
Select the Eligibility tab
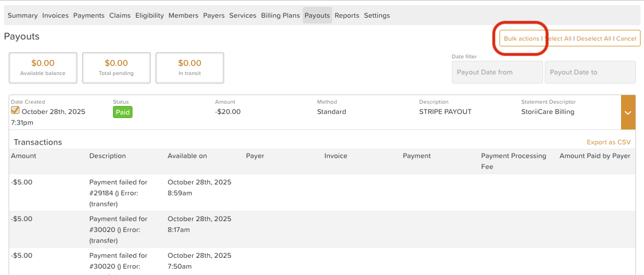point(150,15)
